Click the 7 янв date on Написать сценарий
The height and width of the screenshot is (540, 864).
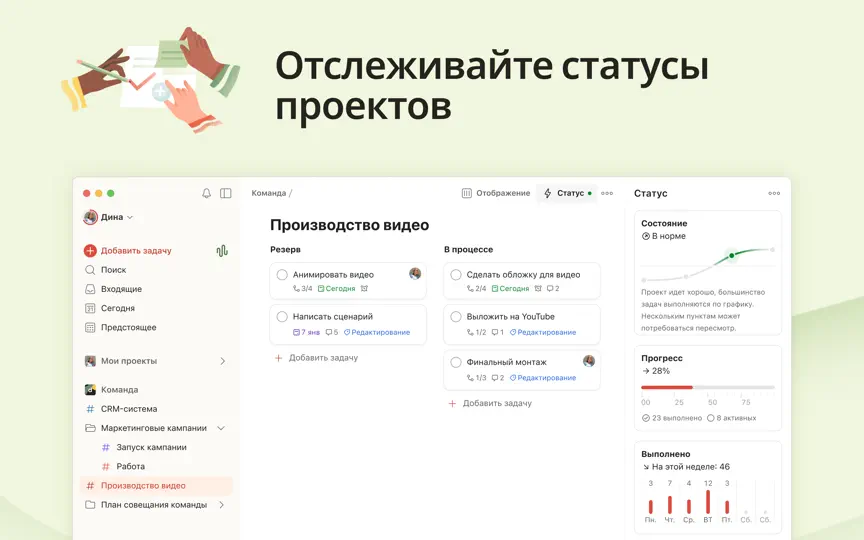(x=306, y=332)
